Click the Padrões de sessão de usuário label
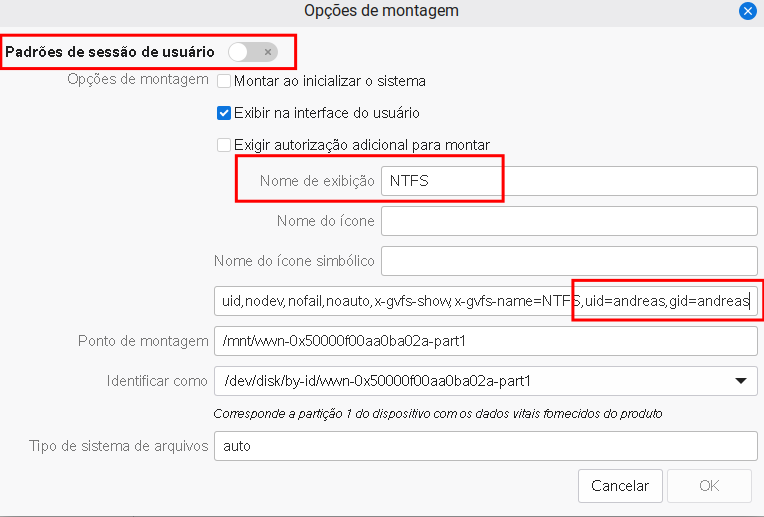The width and height of the screenshot is (764, 517). 110,51
